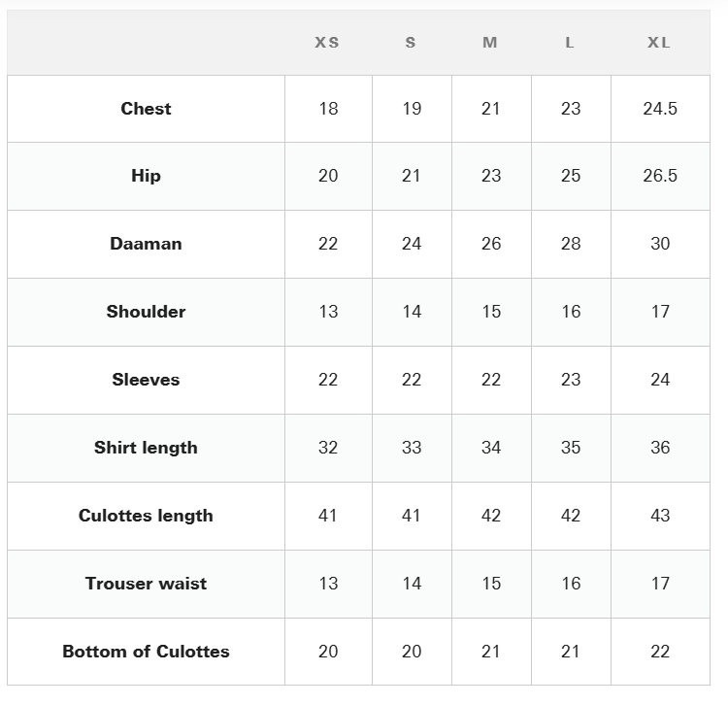Click the Trouser waist row label

click(x=146, y=584)
